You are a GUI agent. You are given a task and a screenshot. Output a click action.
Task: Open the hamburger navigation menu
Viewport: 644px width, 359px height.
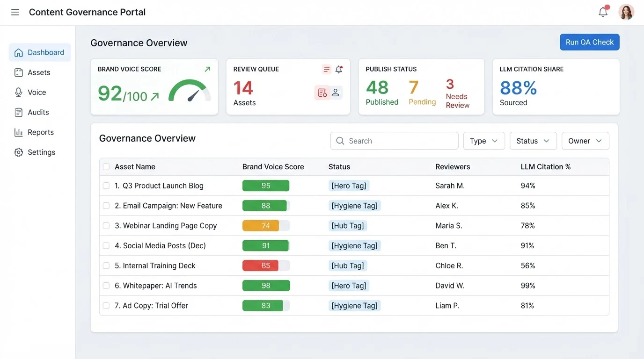pos(15,12)
